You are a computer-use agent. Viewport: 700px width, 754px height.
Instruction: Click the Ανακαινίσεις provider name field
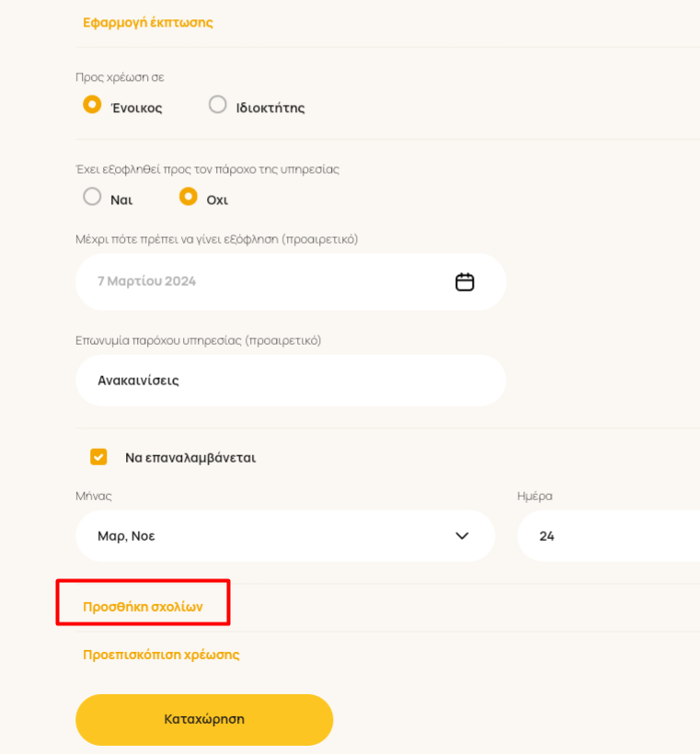(291, 381)
